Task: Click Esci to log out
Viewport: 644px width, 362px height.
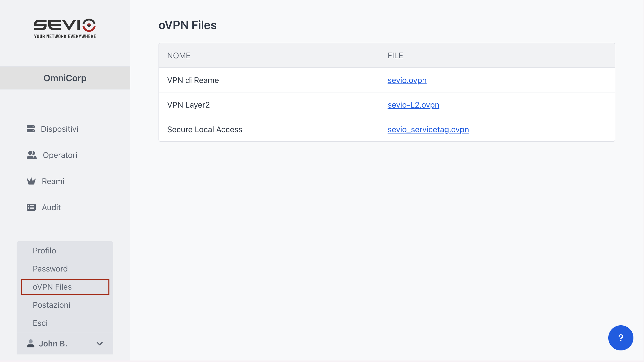Action: [40, 323]
